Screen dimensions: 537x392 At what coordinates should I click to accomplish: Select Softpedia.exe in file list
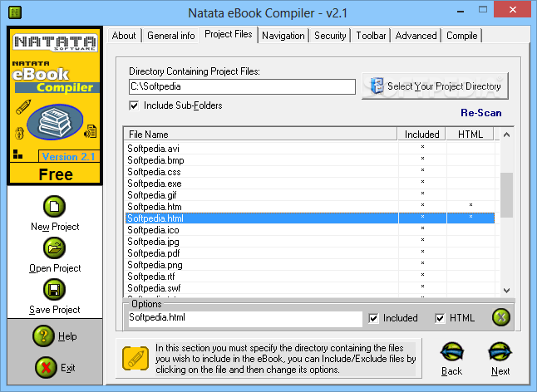[x=309, y=184]
